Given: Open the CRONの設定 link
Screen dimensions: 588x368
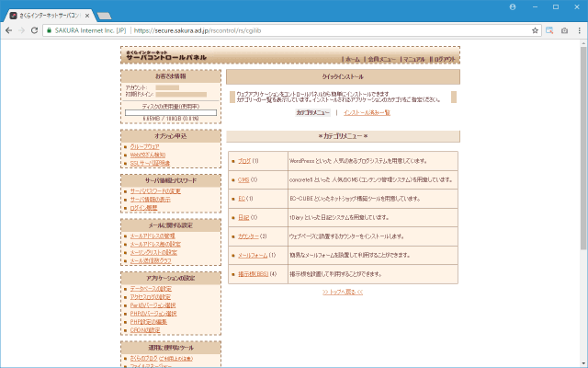Looking at the screenshot, I should pyautogui.click(x=145, y=330).
